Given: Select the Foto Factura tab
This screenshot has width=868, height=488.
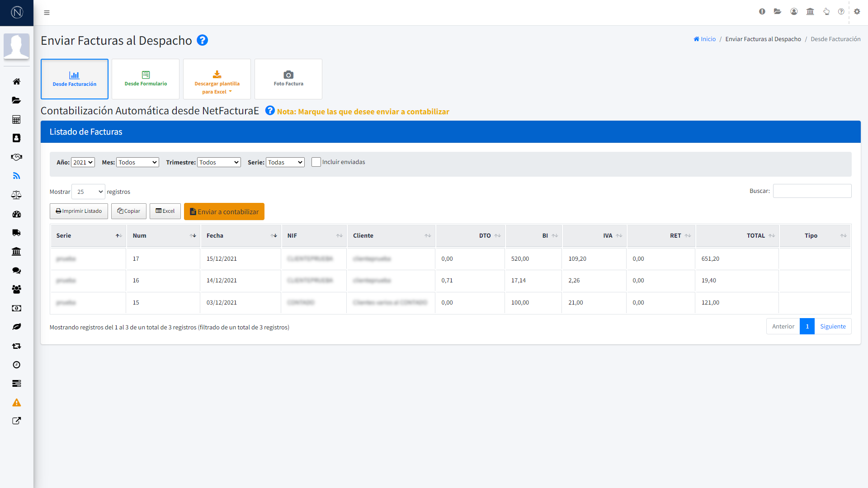Looking at the screenshot, I should 288,79.
